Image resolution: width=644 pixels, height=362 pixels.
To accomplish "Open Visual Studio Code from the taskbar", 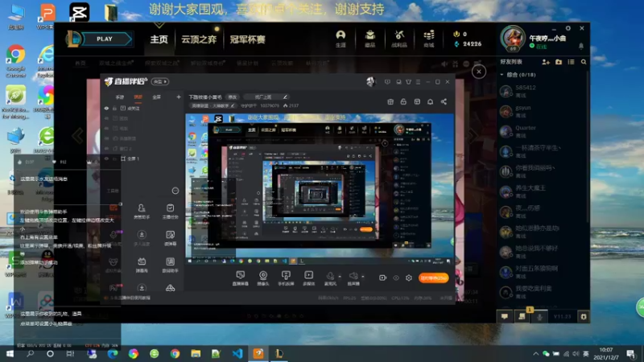I will point(237,353).
